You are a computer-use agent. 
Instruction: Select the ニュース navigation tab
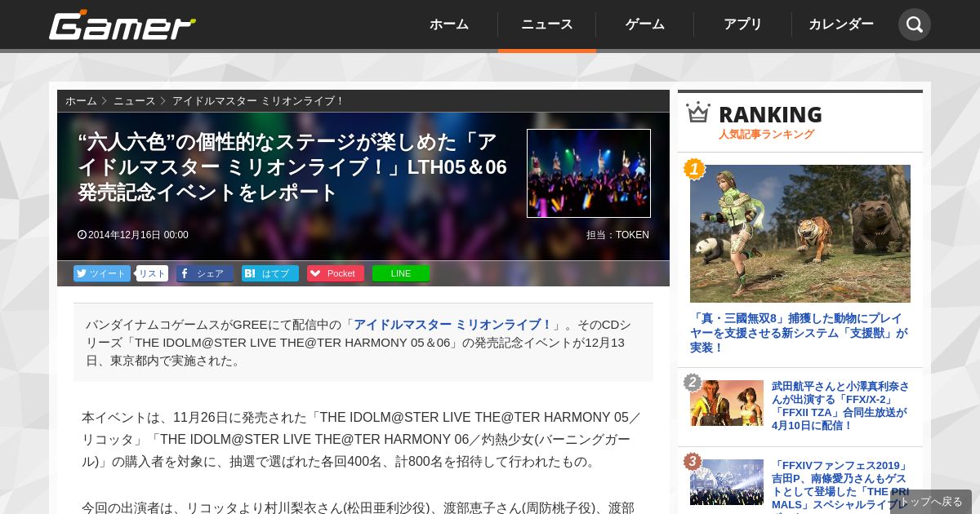click(x=547, y=24)
